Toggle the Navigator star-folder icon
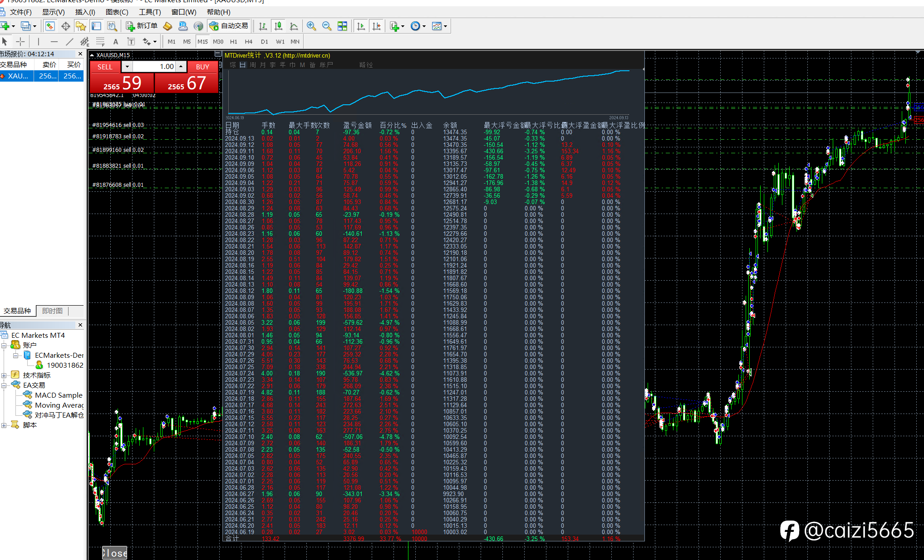This screenshot has width=924, height=560. tap(81, 26)
